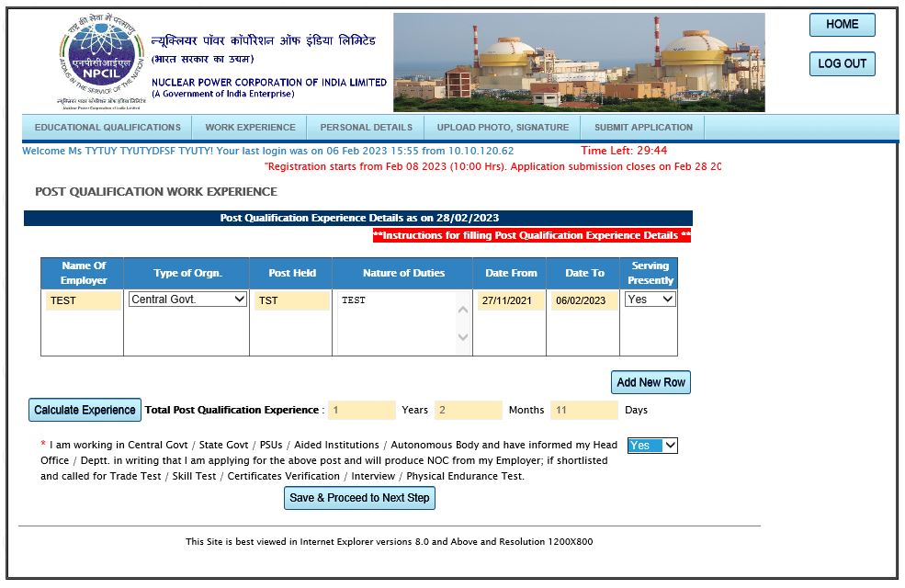The height and width of the screenshot is (588, 905).
Task: Click Save & Proceed to Next Step
Action: (359, 498)
